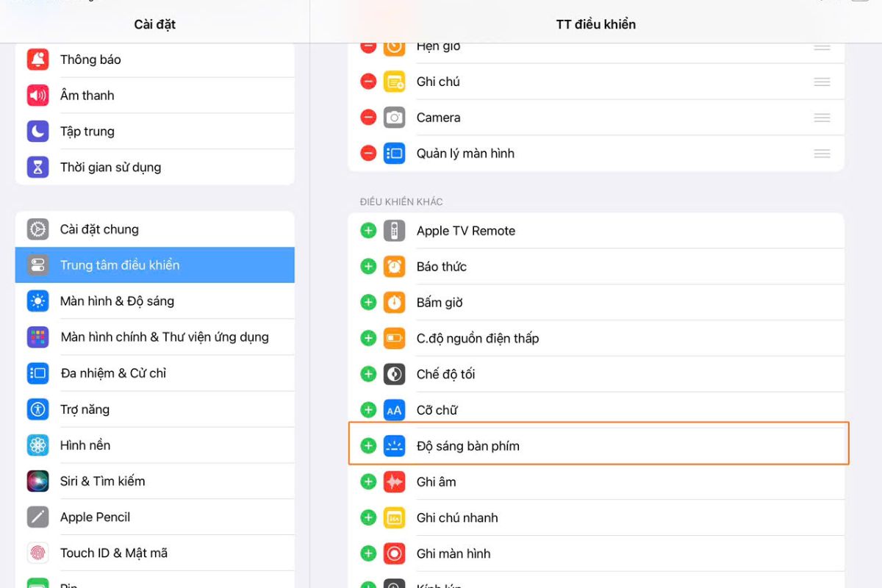Tap the Siri & Tìm kiếm icon
Image resolution: width=882 pixels, height=588 pixels.
pos(38,481)
